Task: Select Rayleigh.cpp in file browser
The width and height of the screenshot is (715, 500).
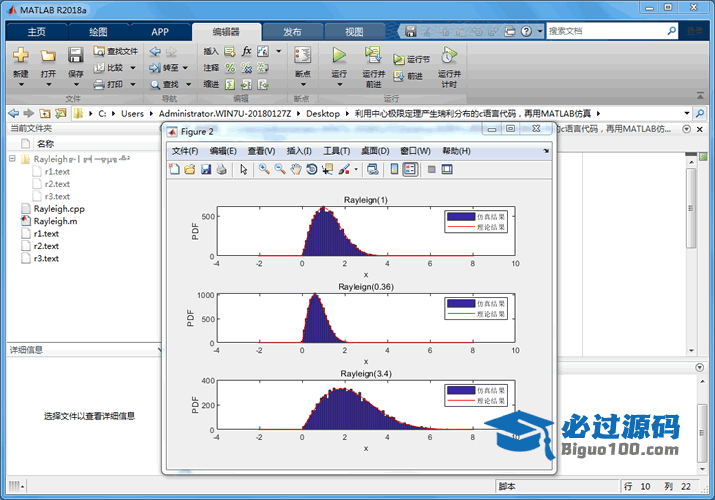Action: tap(59, 209)
